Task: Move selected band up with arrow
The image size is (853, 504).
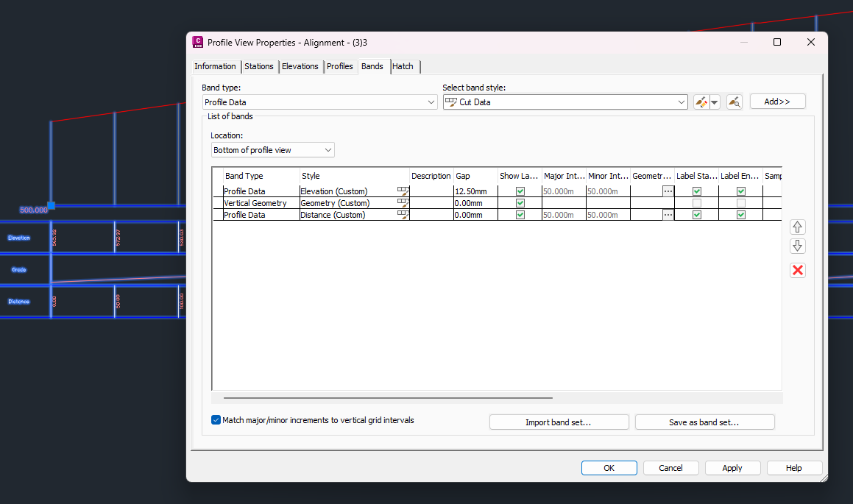Action: tap(798, 227)
